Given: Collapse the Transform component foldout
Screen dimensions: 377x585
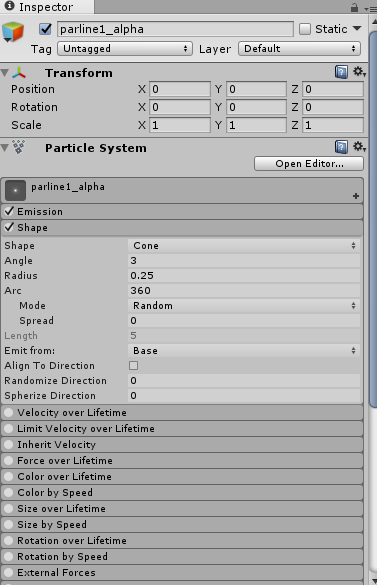Looking at the screenshot, I should [x=5, y=73].
